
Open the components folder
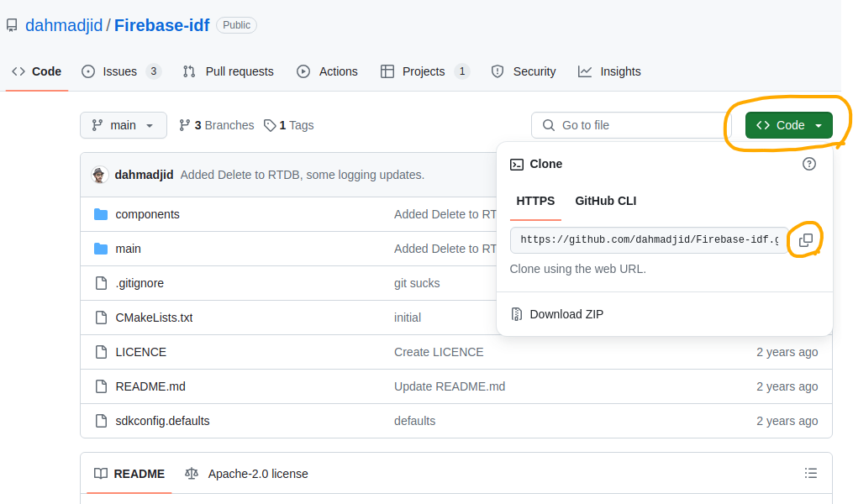click(x=147, y=214)
